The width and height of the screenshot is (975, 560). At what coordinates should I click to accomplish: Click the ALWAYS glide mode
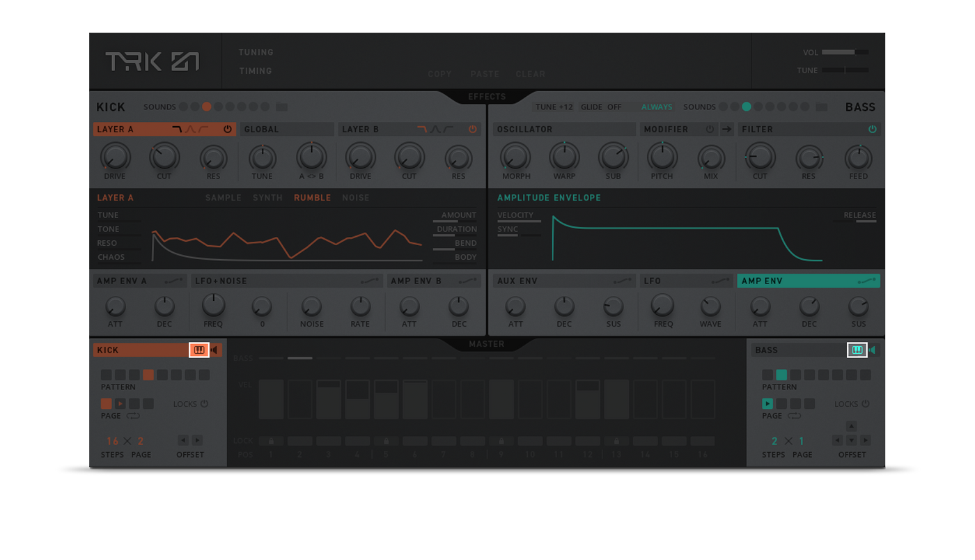657,107
